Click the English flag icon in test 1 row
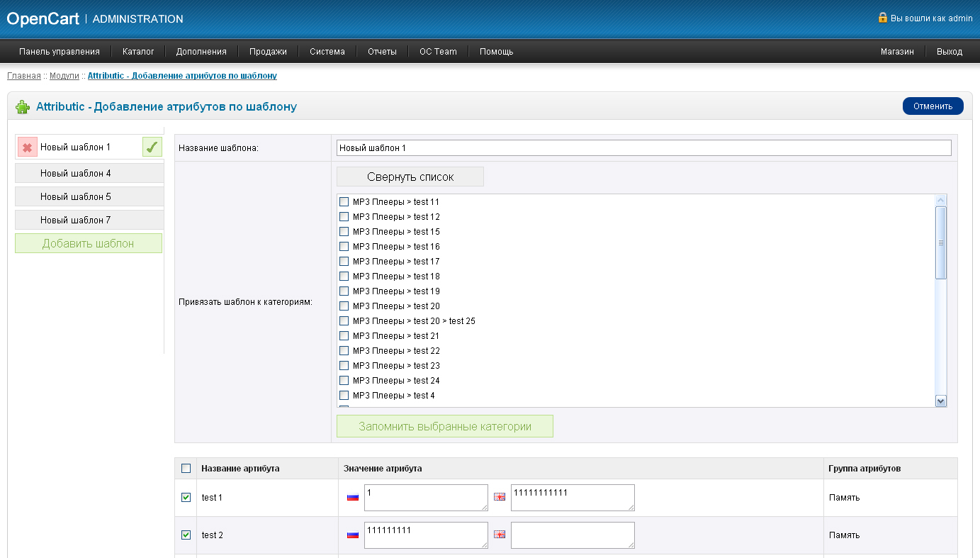The height and width of the screenshot is (558, 980). pyautogui.click(x=500, y=498)
